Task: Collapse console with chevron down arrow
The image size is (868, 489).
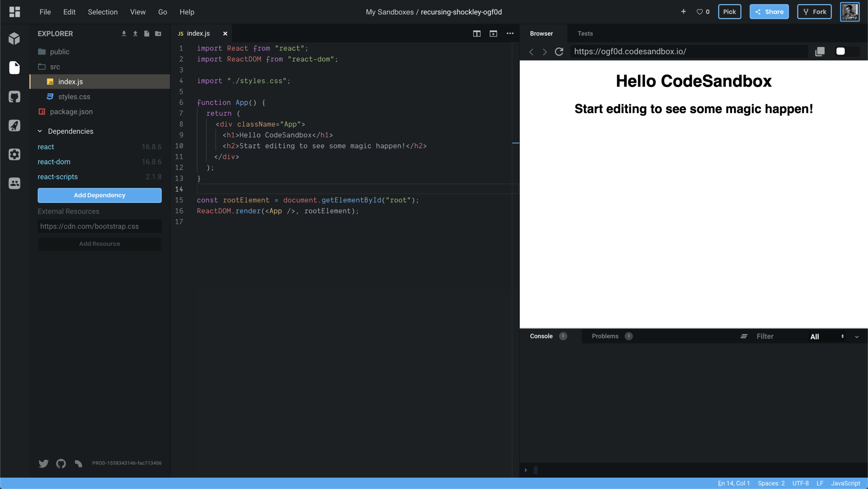Action: coord(857,337)
